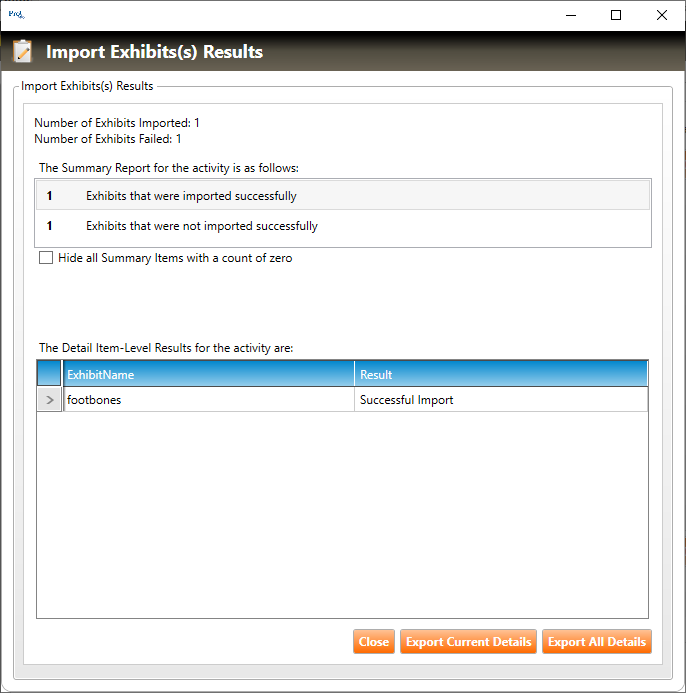Click Export Current Details button
Screen dimensions: 686x693
468,642
